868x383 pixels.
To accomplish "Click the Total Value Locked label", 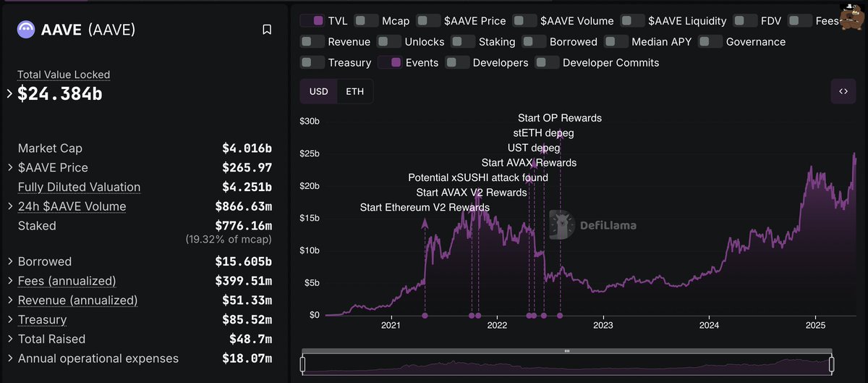I will (64, 75).
